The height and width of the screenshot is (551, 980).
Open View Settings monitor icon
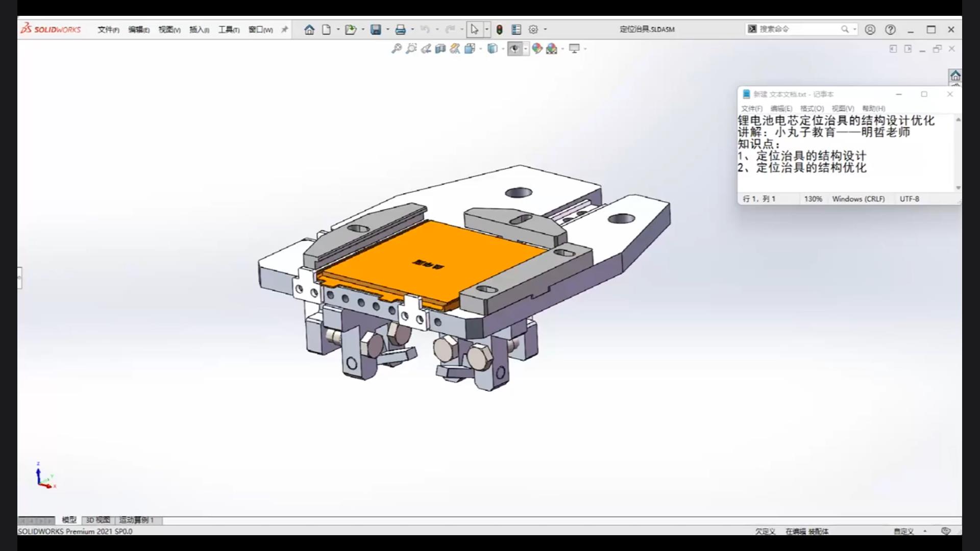coord(574,48)
